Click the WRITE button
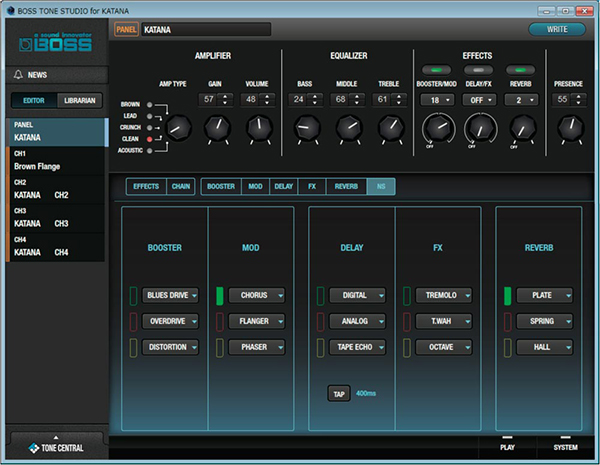This screenshot has width=600, height=465. click(x=557, y=29)
